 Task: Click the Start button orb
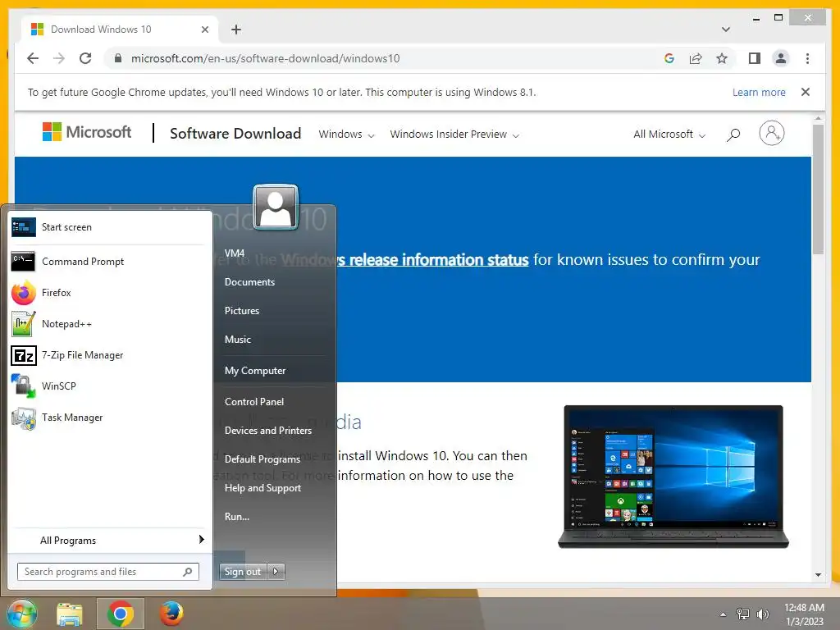coord(21,614)
